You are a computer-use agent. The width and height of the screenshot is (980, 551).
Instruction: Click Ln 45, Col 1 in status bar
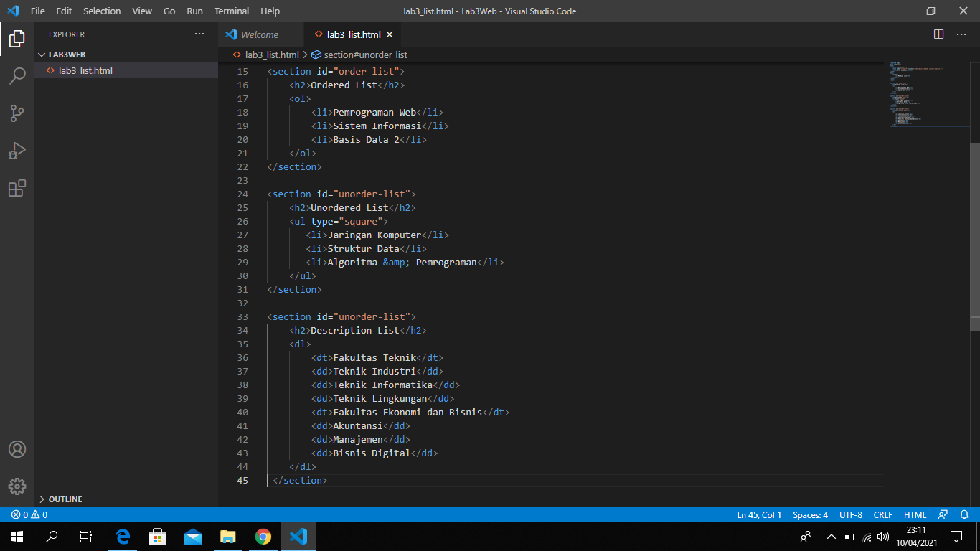coord(759,514)
